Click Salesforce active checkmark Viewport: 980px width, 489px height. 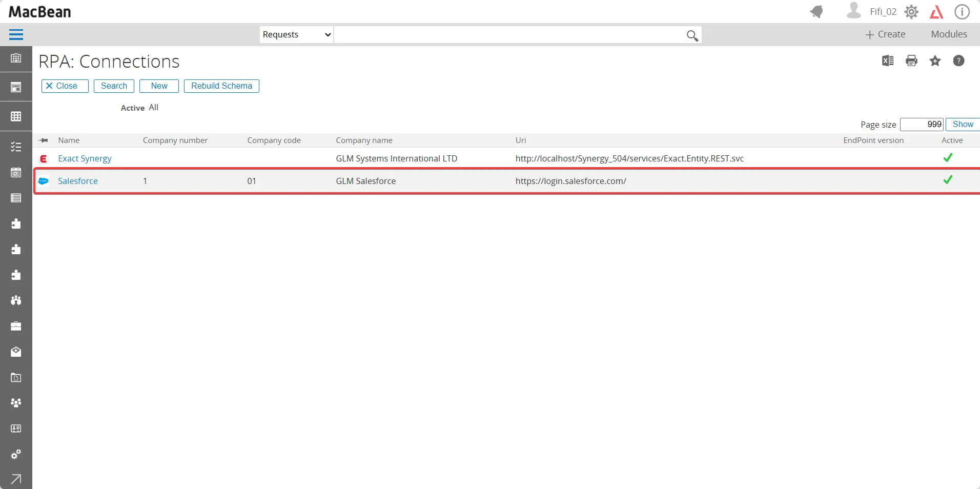(948, 180)
